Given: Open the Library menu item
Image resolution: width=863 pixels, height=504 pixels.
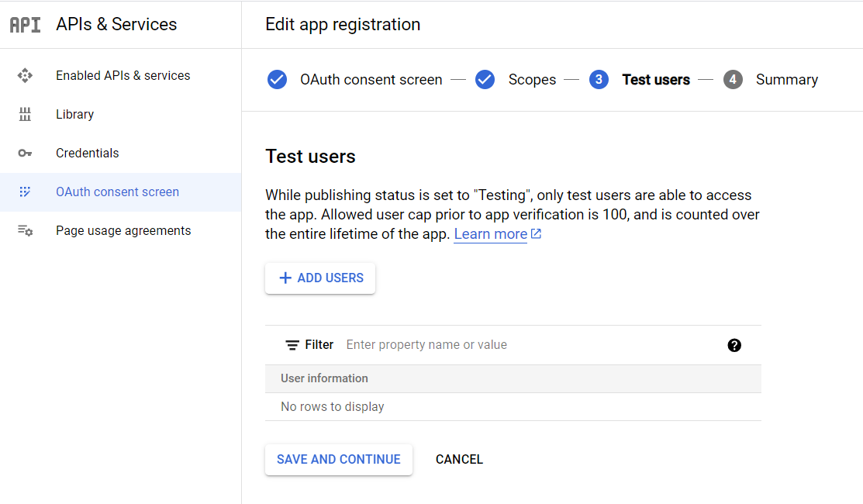Looking at the screenshot, I should tap(74, 115).
